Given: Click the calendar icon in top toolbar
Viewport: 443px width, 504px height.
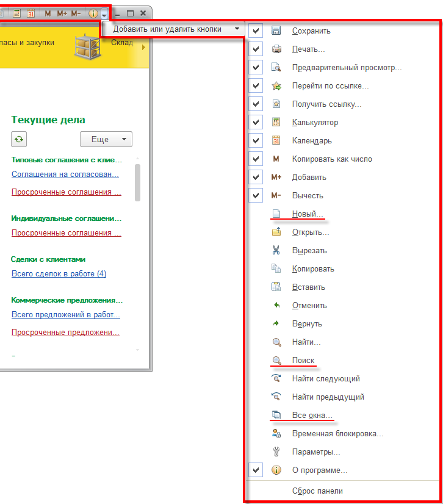Looking at the screenshot, I should click(x=31, y=13).
